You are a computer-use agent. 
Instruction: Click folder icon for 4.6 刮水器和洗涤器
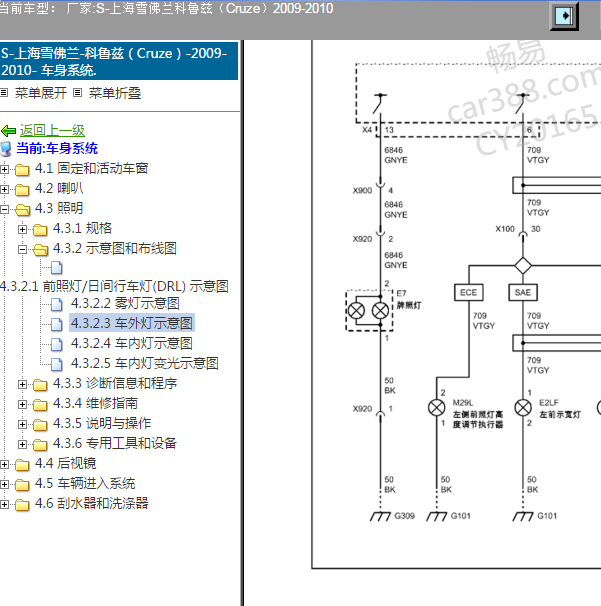(22, 505)
